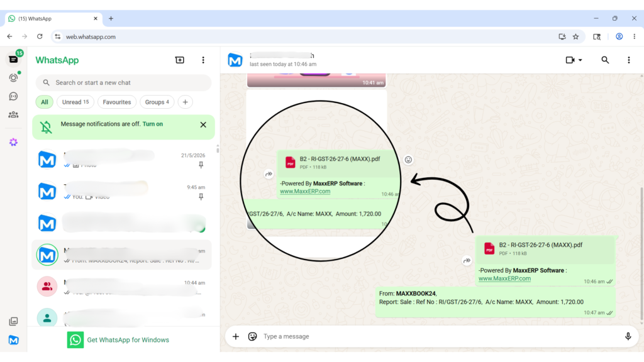Open the attach plus menu in composer
644x362 pixels.
[x=236, y=337]
